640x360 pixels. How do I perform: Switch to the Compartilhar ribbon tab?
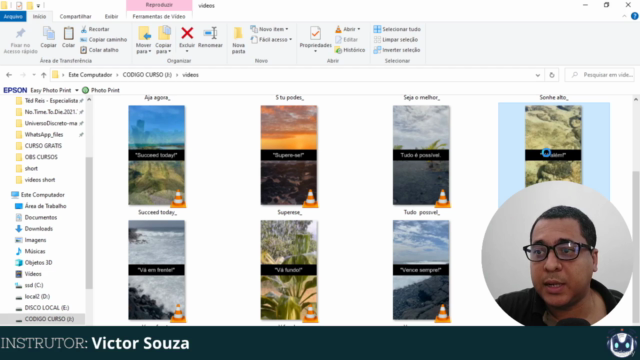tap(76, 16)
